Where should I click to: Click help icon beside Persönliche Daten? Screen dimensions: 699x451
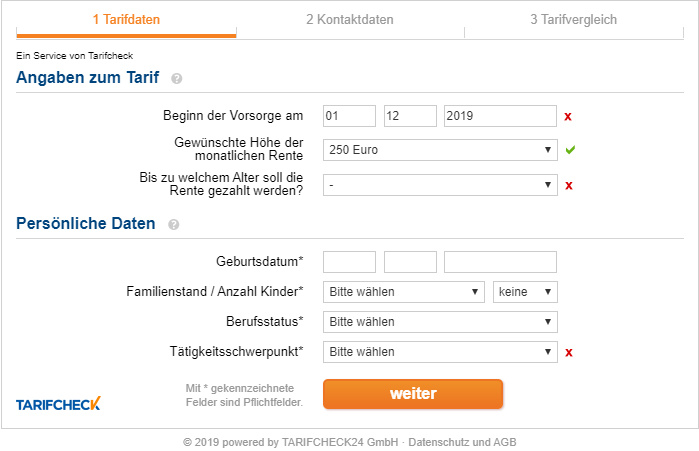coord(174,224)
